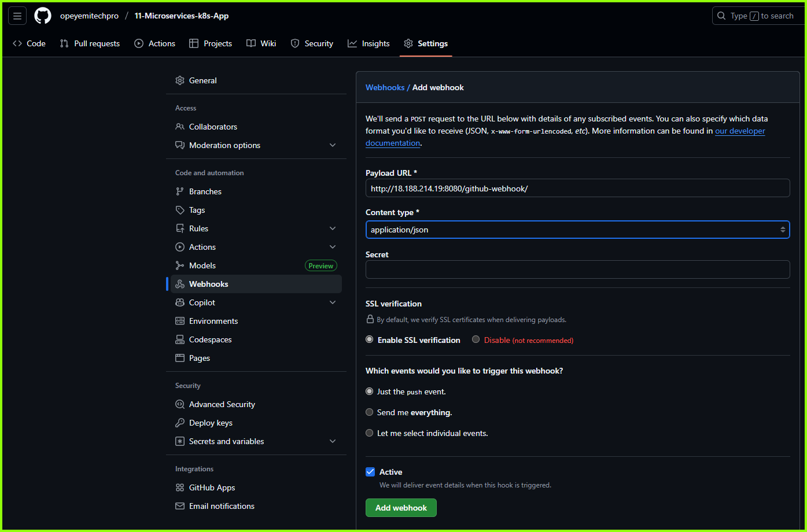The height and width of the screenshot is (532, 807).
Task: Open our developer documentation link
Action: click(739, 131)
